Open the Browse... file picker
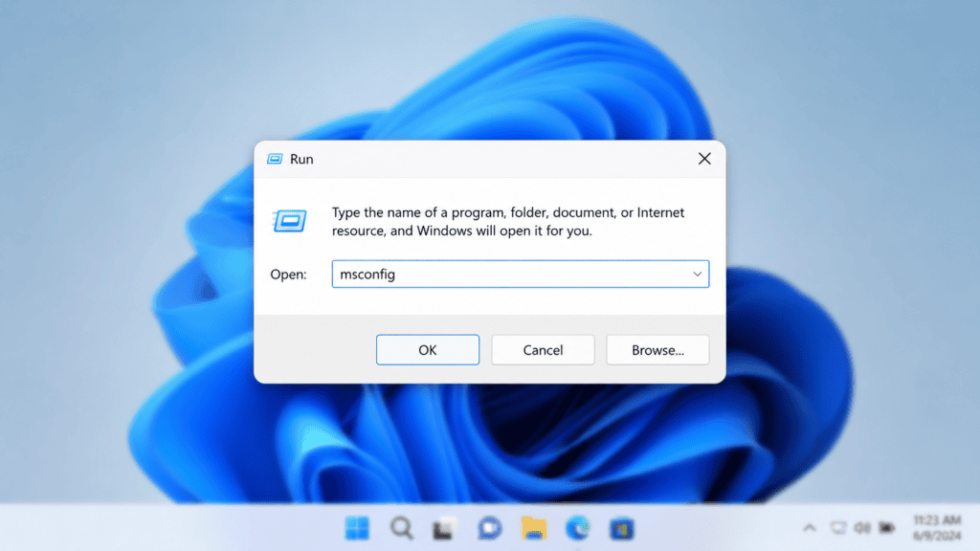 click(657, 350)
